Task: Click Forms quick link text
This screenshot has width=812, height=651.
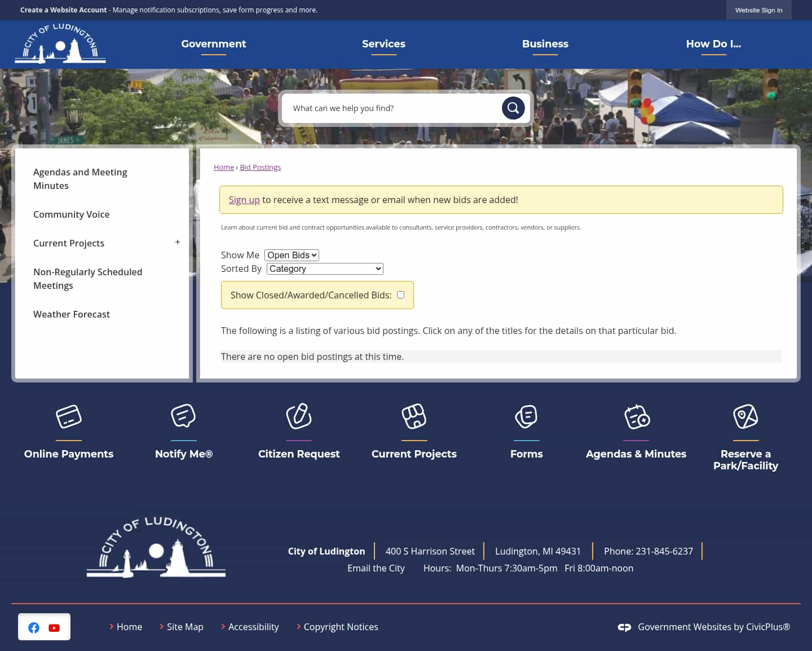Action: coord(527,454)
